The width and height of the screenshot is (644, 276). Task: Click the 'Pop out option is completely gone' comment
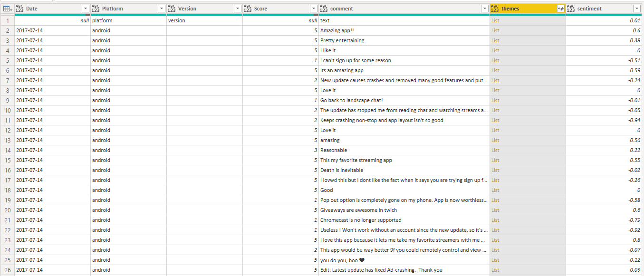coord(404,200)
